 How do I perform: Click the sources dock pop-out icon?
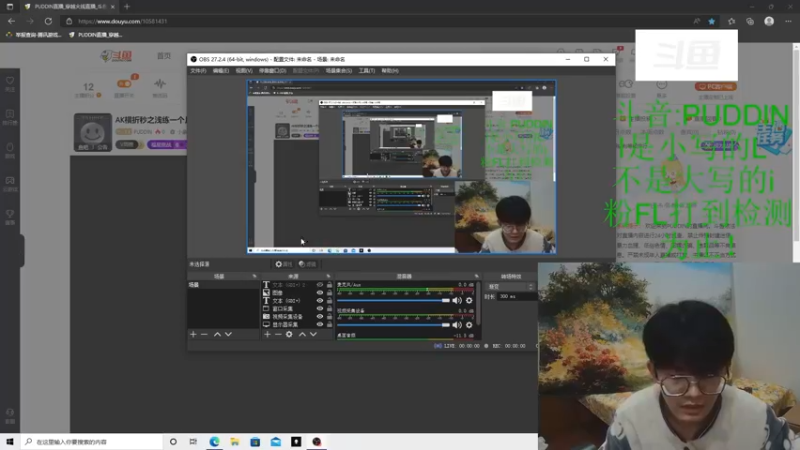328,276
